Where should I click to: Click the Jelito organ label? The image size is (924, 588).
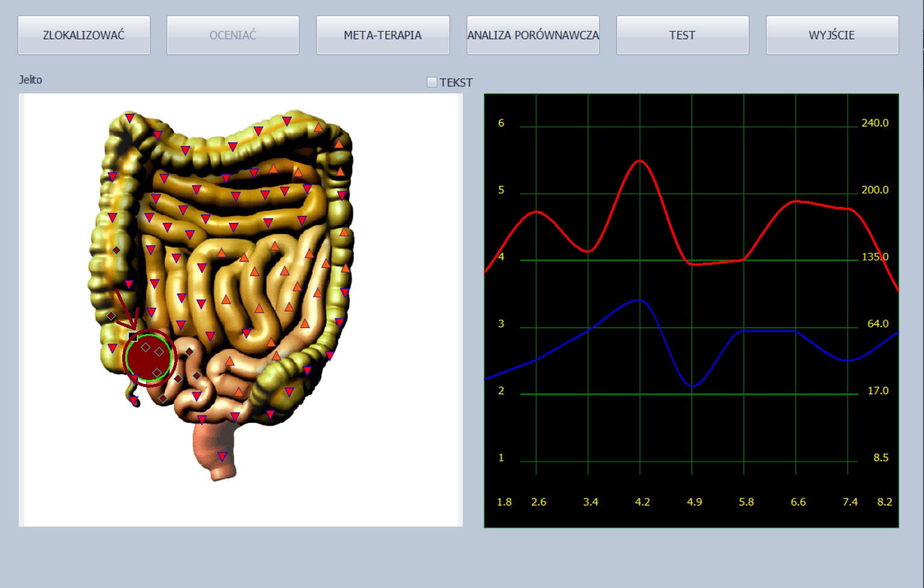30,79
